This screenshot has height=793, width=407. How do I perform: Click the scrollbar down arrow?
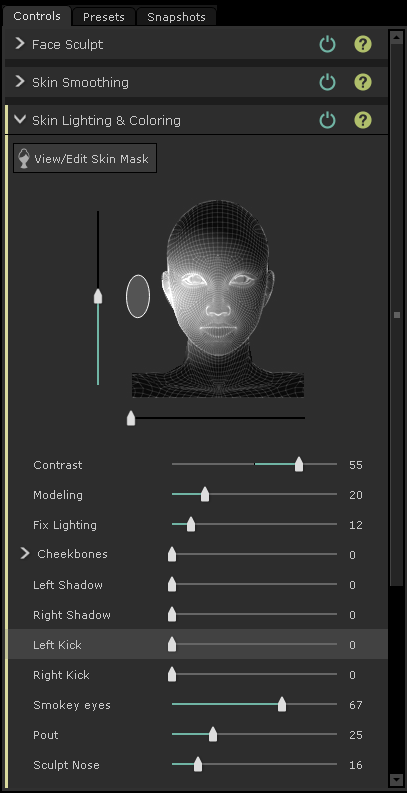(x=396, y=778)
